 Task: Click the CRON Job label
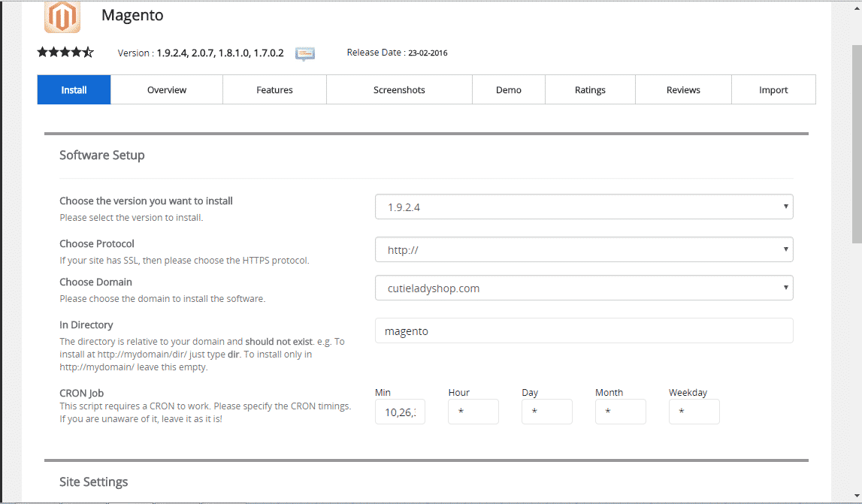81,393
